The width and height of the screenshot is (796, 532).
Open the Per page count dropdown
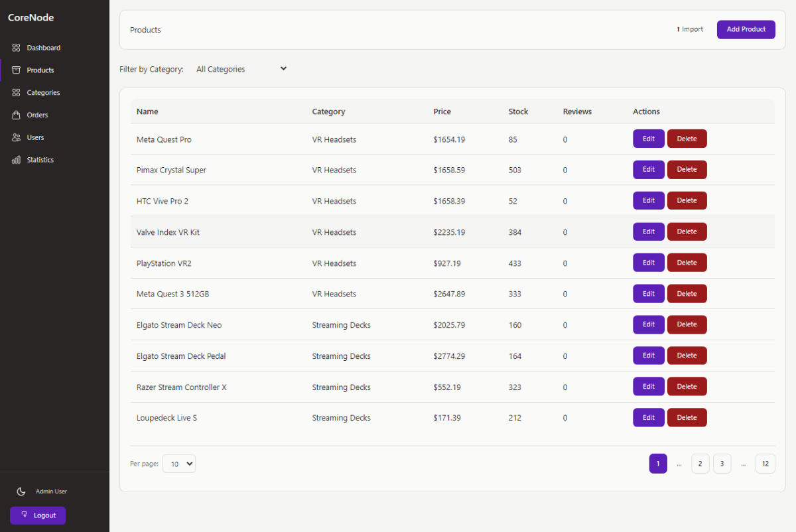(x=179, y=464)
